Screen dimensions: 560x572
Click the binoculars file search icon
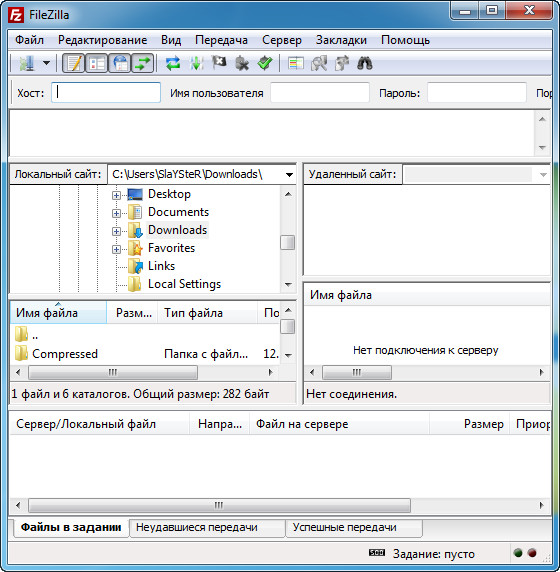click(x=364, y=63)
